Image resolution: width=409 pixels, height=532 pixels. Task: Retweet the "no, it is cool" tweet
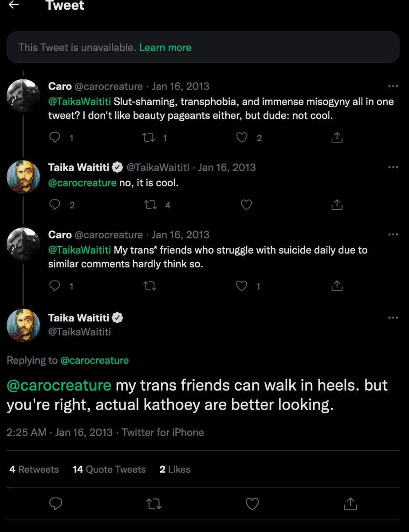pos(149,205)
